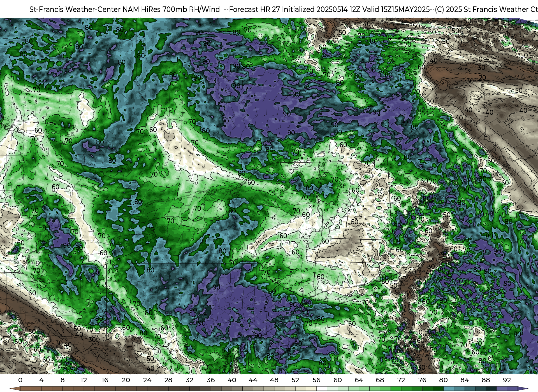Click the white colorbar swatch between 56 and 60
538x392 pixels.
click(x=322, y=389)
